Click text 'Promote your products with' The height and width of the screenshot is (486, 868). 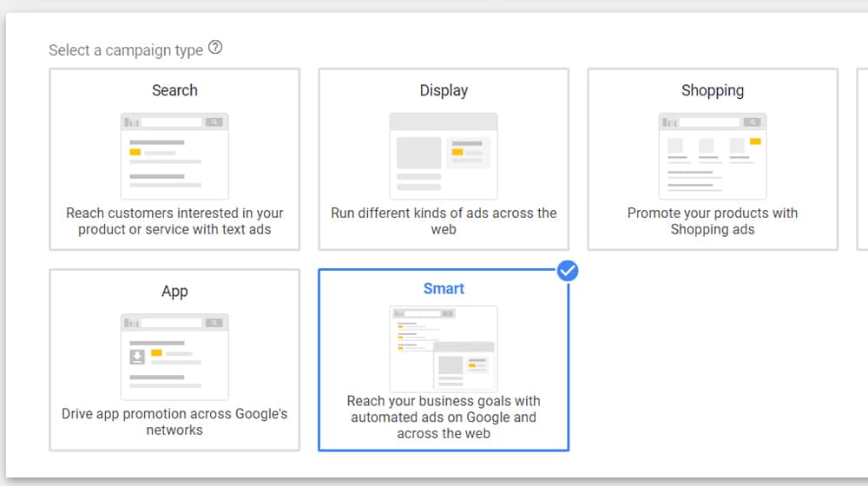[x=713, y=213]
